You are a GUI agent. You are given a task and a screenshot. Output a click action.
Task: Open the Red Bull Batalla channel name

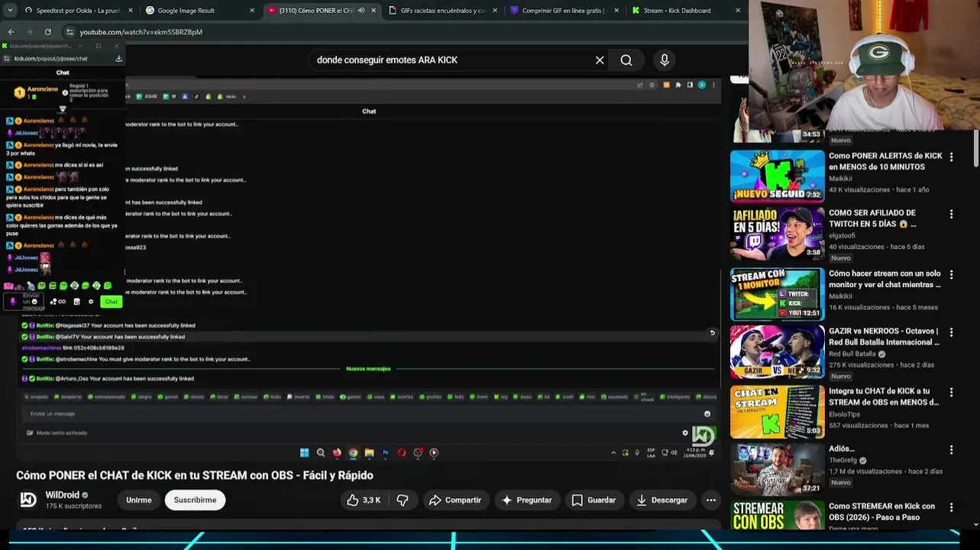[852, 354]
